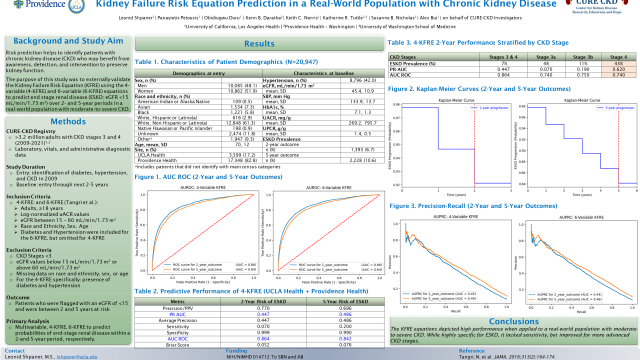Viewport: 640px width, 360px height.
Task: Click the Exclusion Criteria subheading
Action: 29,250
